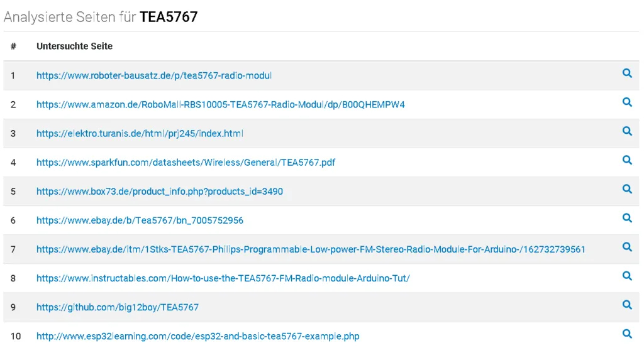Open the roboter-bausatz.de tea5767-radio-modul link
Screen dimensions: 644x348
pos(153,75)
